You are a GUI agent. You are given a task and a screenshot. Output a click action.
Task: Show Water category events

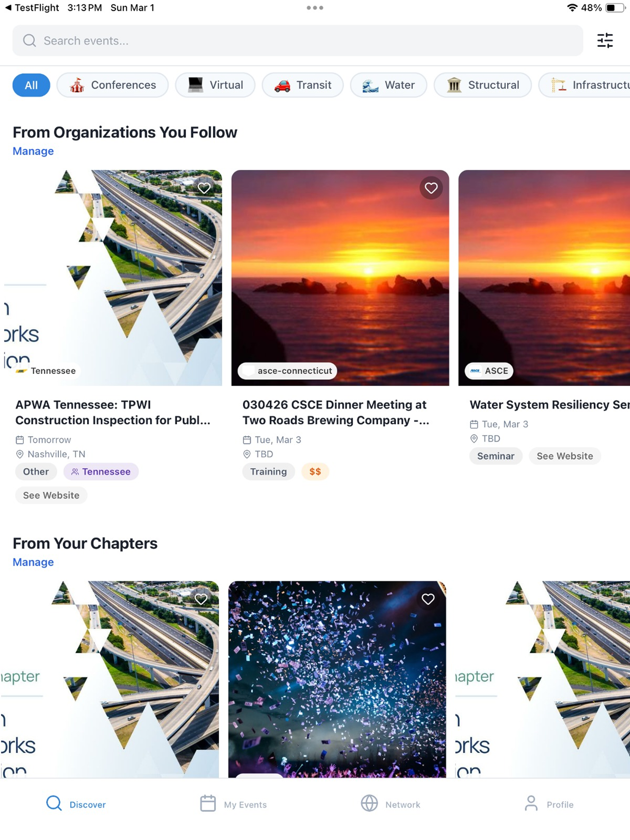pyautogui.click(x=389, y=85)
